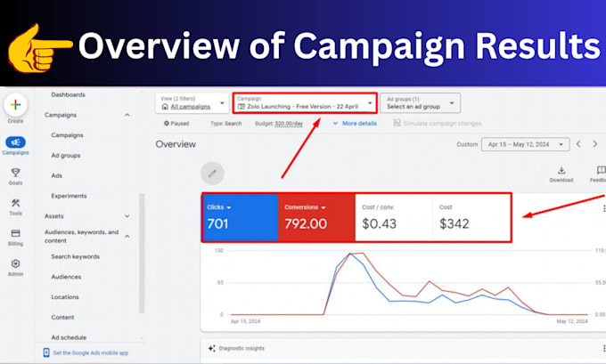Click the Type: Search label

click(x=226, y=124)
